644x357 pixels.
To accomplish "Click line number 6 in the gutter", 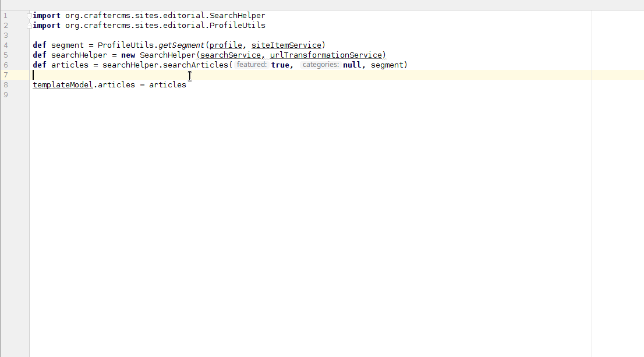I will [x=6, y=65].
